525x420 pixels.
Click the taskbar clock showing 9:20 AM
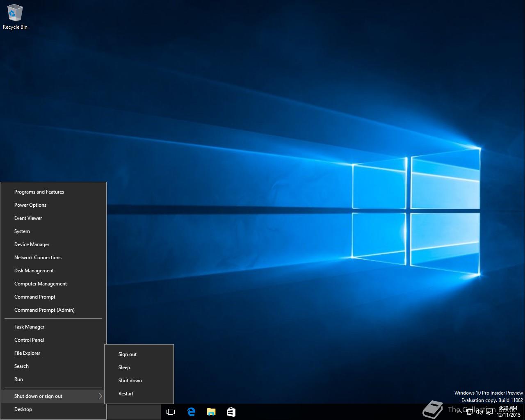pos(508,412)
